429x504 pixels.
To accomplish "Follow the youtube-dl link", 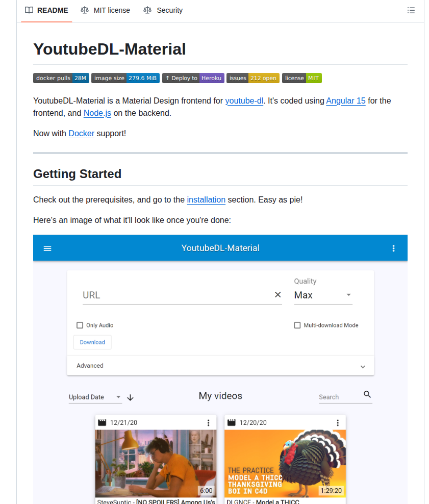I will [x=244, y=101].
